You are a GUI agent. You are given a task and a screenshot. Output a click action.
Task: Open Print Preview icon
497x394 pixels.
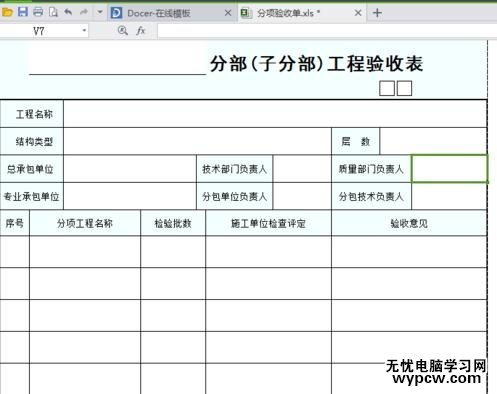click(53, 13)
